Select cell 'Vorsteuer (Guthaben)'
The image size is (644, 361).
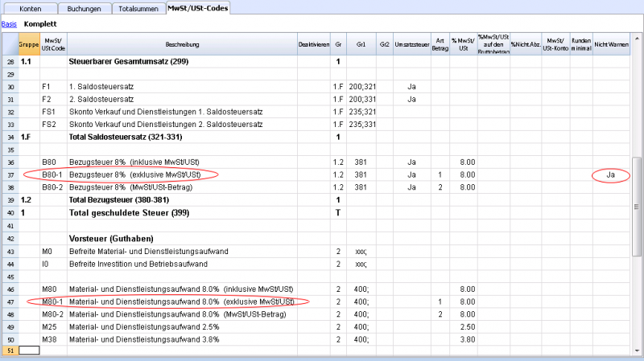pyautogui.click(x=183, y=239)
